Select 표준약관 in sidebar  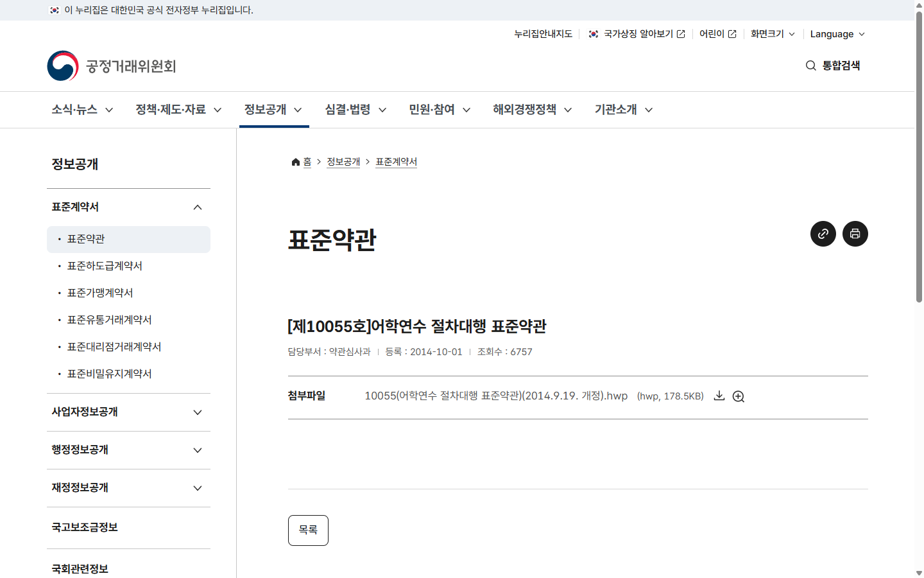pyautogui.click(x=128, y=240)
